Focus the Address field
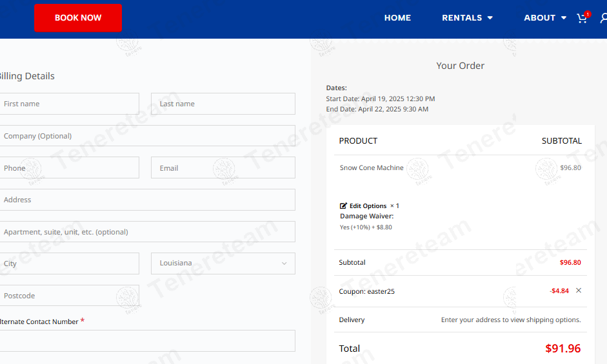Screen dimensions: 607x364 pyautogui.click(x=148, y=200)
